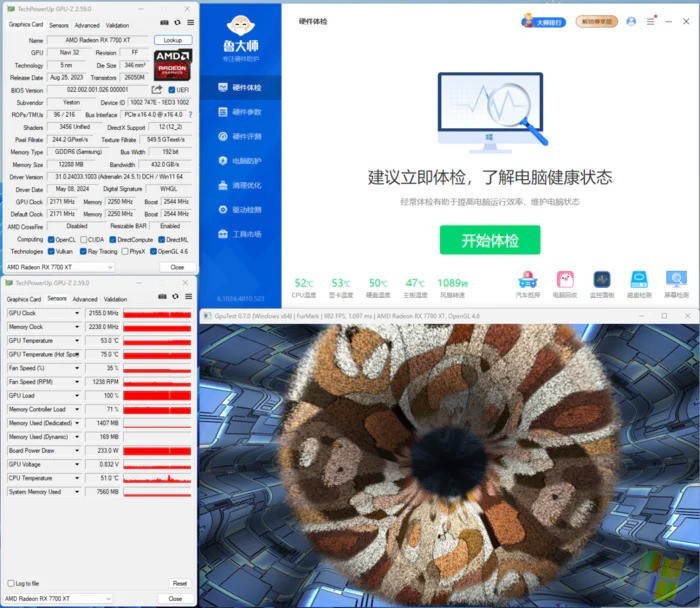700x608 pixels.
Task: Open 硬件参数 in Lu Dashi sidebar
Action: (240, 112)
